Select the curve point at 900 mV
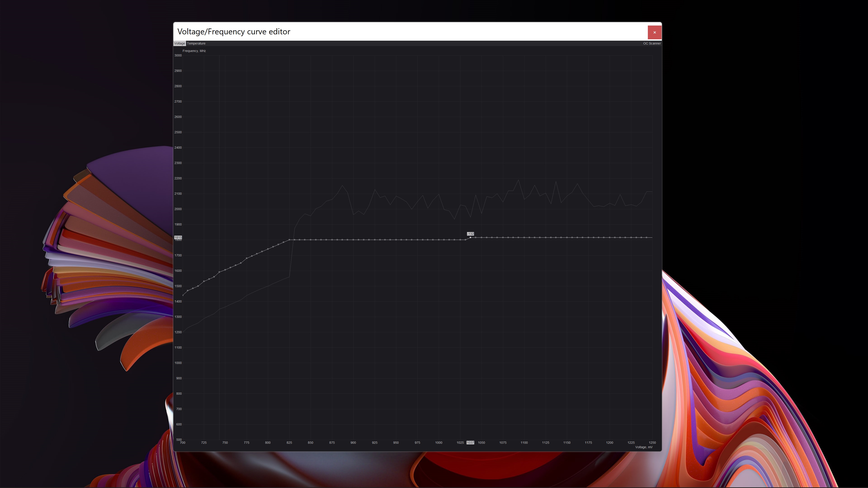 [353, 240]
